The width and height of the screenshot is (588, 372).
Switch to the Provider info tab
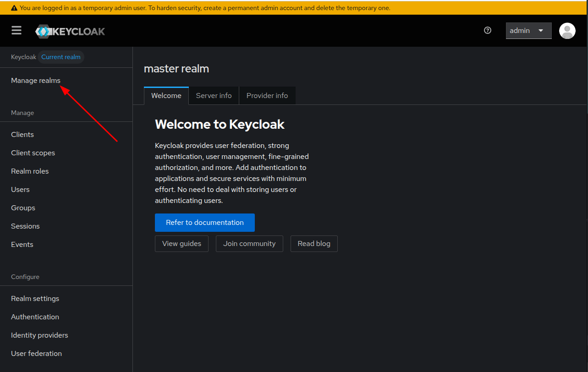(x=267, y=96)
